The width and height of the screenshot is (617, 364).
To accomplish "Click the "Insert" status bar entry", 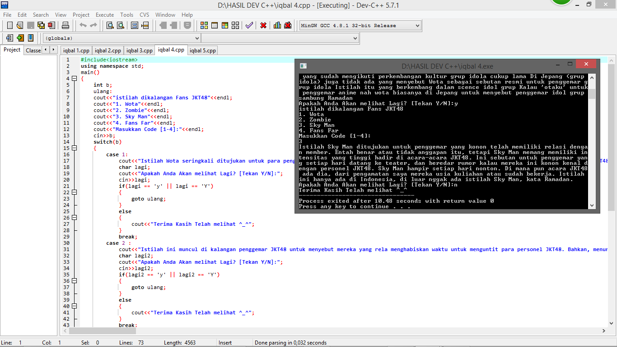I will coord(225,343).
